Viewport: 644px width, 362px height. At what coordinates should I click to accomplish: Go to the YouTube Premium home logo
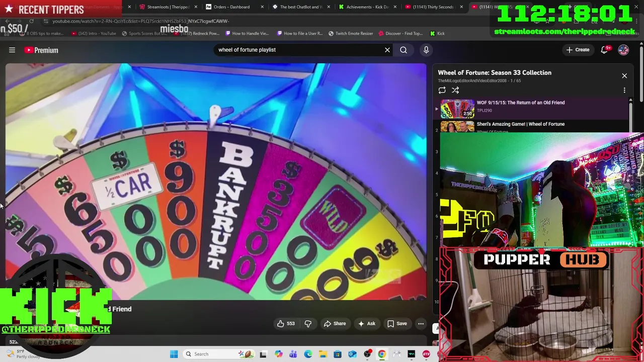(41, 50)
